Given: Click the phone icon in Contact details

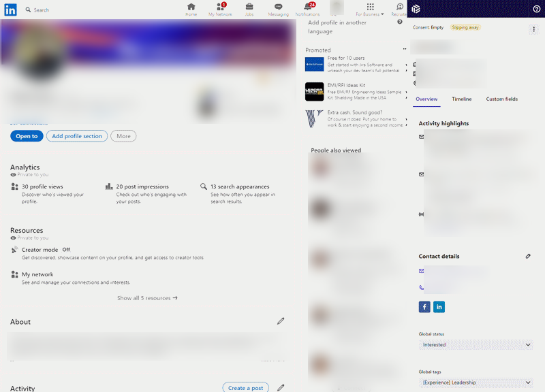Looking at the screenshot, I should [x=421, y=287].
